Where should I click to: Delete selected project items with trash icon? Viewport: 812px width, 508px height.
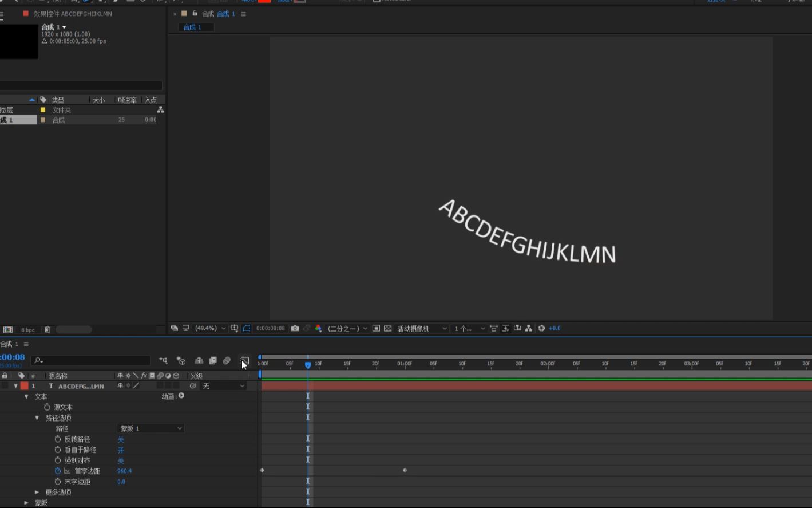point(47,329)
